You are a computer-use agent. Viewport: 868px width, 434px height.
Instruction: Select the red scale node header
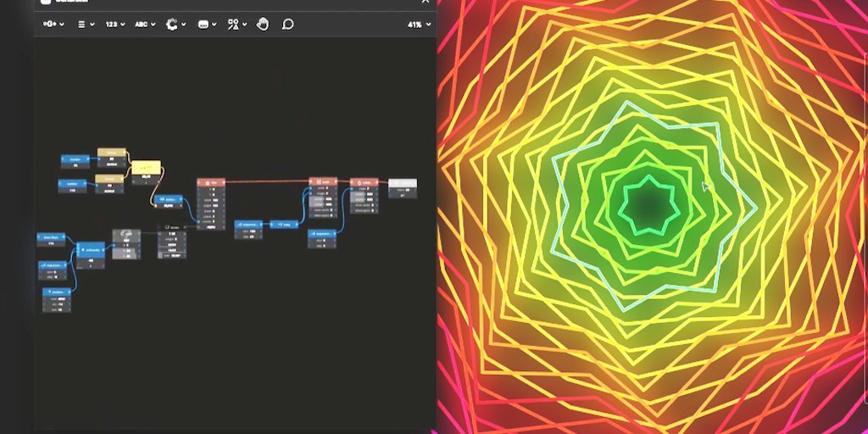[x=323, y=181]
